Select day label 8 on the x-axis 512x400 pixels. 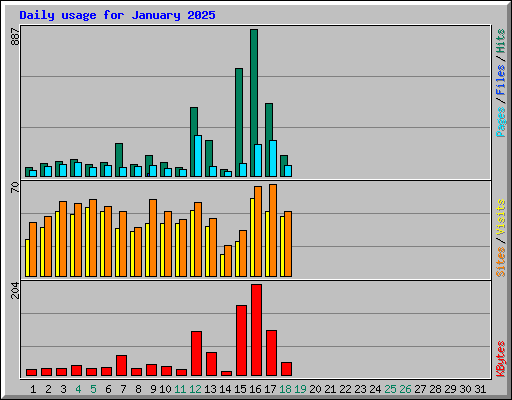point(138,389)
